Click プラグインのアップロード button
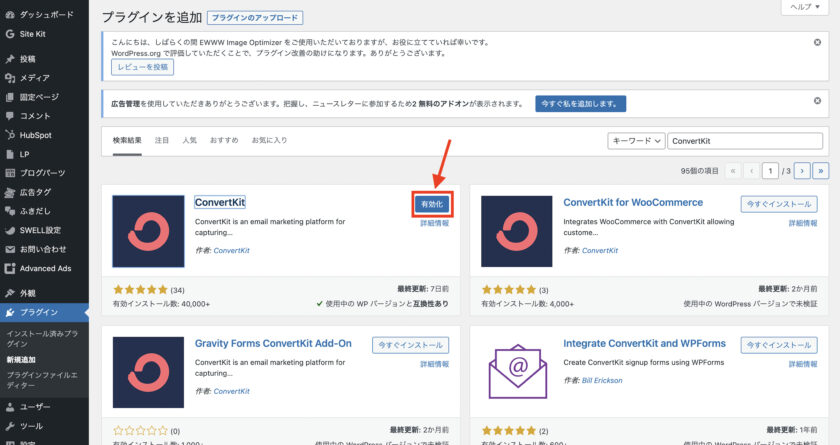 click(x=255, y=18)
